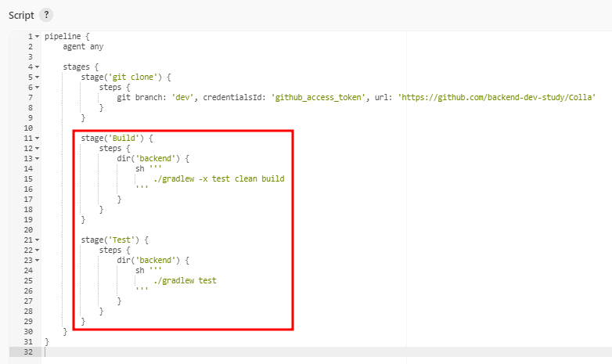Click the closing brace on line 30

pyautogui.click(x=65, y=332)
